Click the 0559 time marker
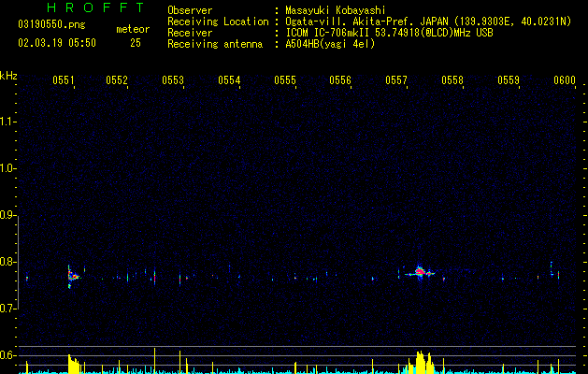 (509, 80)
